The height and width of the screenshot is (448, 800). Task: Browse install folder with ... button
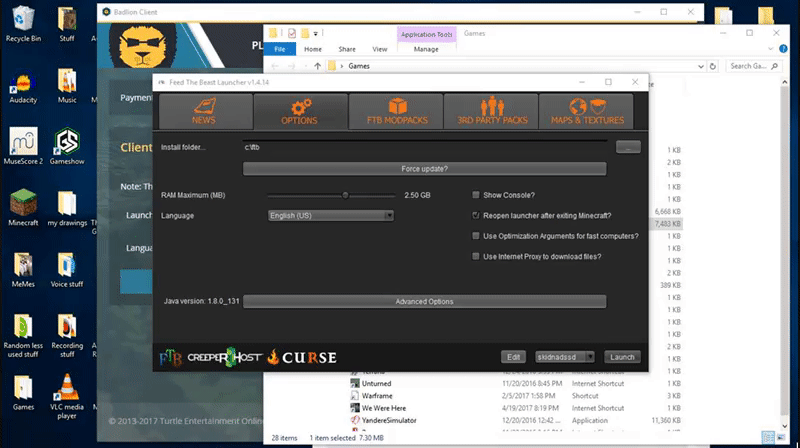coord(628,147)
